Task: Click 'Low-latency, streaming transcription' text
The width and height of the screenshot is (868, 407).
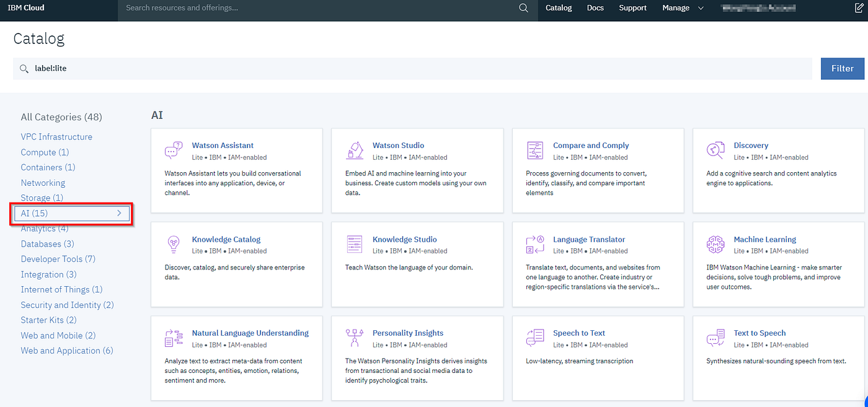Action: click(x=579, y=361)
